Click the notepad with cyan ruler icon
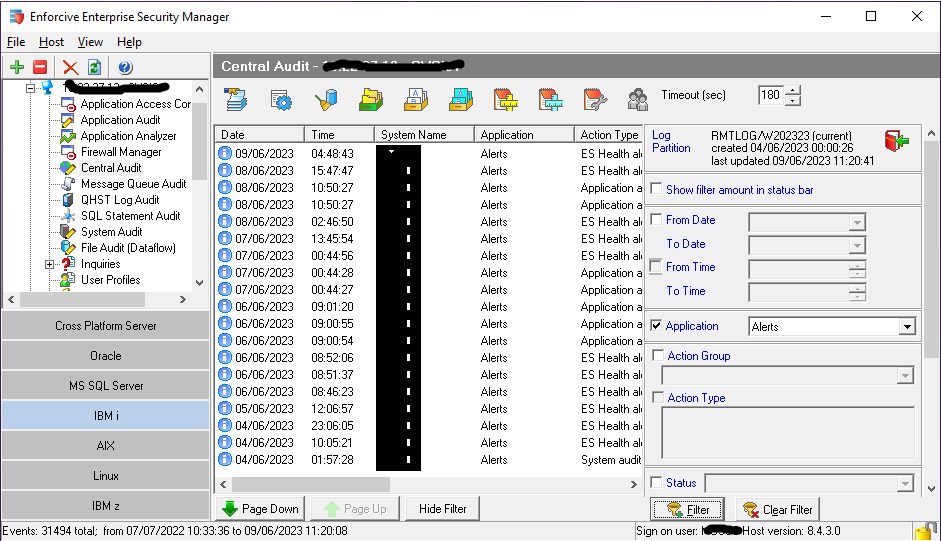Image resolution: width=941 pixels, height=541 pixels. point(551,100)
